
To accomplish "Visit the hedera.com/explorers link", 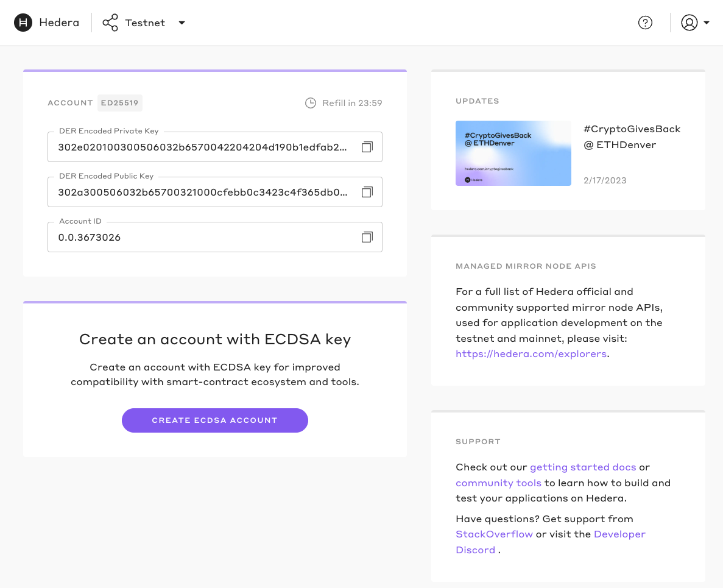I will (531, 354).
